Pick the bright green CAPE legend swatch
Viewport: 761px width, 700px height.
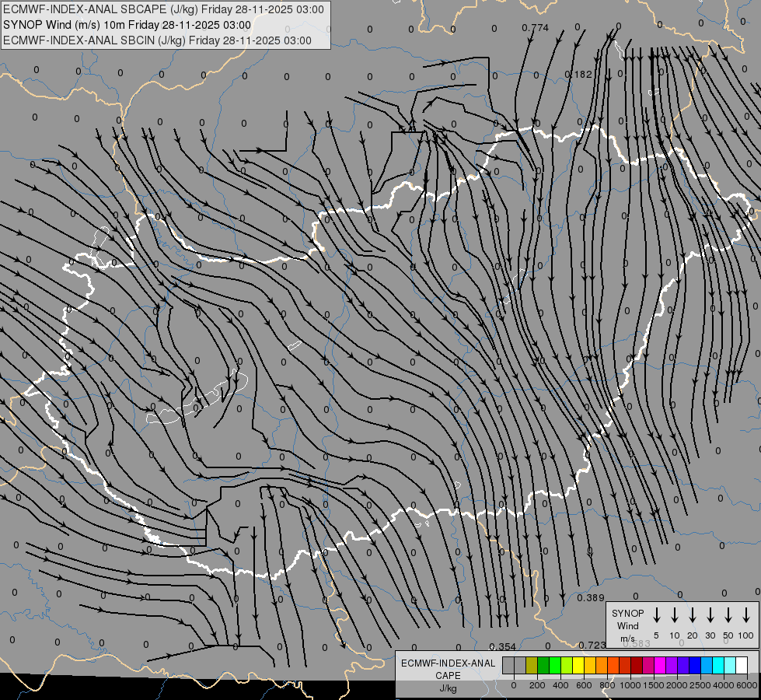(555, 665)
